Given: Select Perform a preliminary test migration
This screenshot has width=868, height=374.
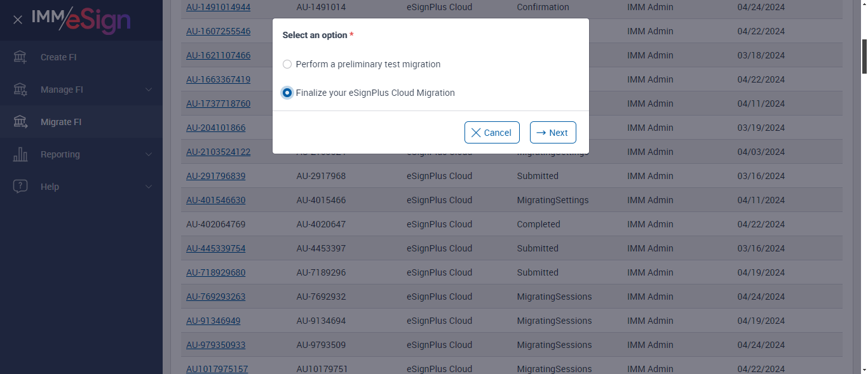Looking at the screenshot, I should pos(287,64).
